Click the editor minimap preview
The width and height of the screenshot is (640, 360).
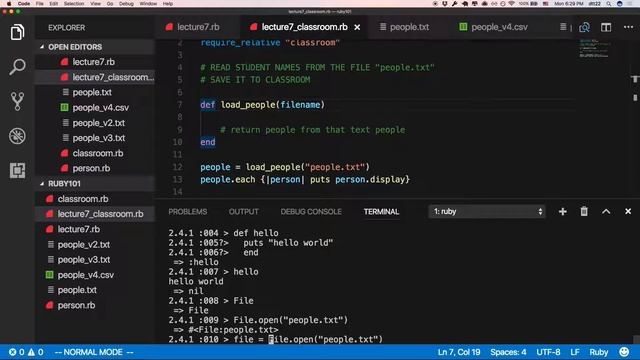(x=594, y=48)
